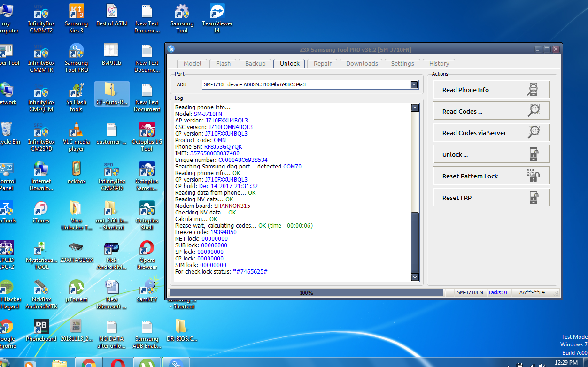
Task: Open Samsung ADB Enab... text file
Action: click(147, 334)
